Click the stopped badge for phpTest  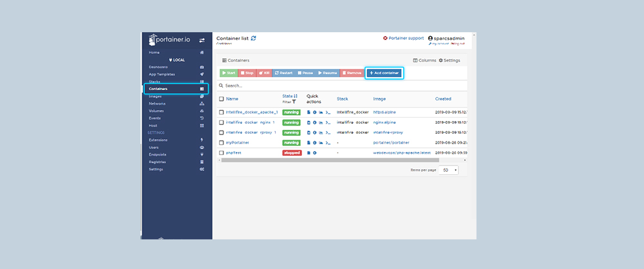pyautogui.click(x=292, y=153)
